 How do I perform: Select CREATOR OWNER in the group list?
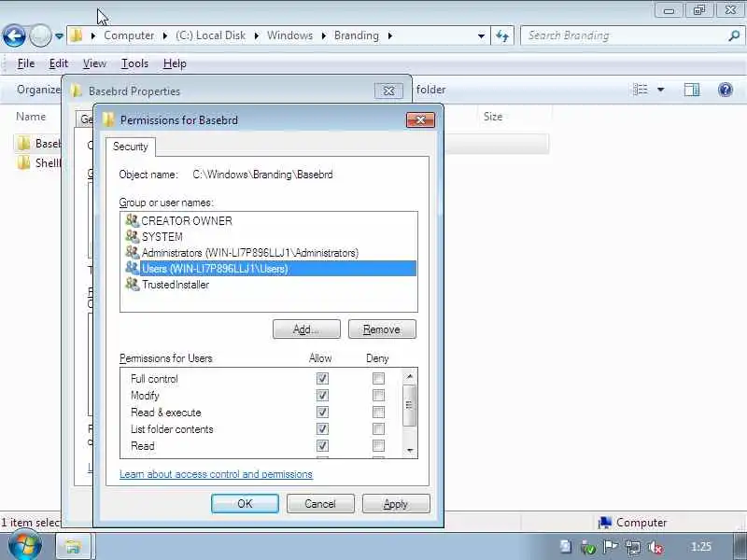269,221
